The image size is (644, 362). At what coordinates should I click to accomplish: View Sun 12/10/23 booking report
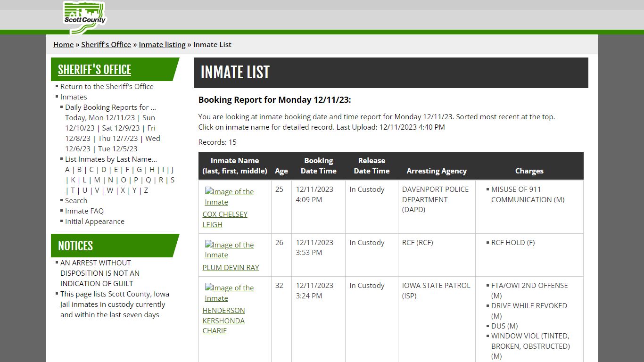(111, 123)
